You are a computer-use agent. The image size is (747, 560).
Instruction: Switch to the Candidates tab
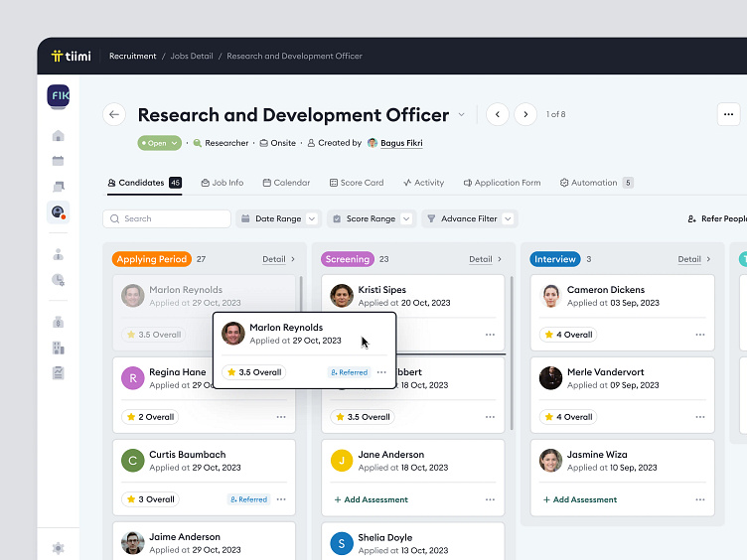[x=144, y=183]
